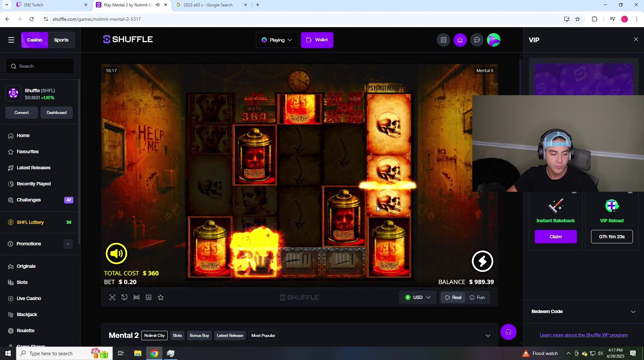The width and height of the screenshot is (644, 360).
Task: Open live support headset button
Action: (508, 332)
